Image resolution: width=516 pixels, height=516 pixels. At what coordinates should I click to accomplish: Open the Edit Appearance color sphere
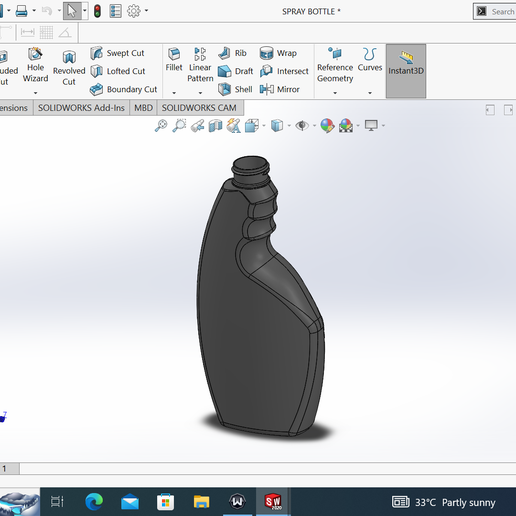pos(327,126)
